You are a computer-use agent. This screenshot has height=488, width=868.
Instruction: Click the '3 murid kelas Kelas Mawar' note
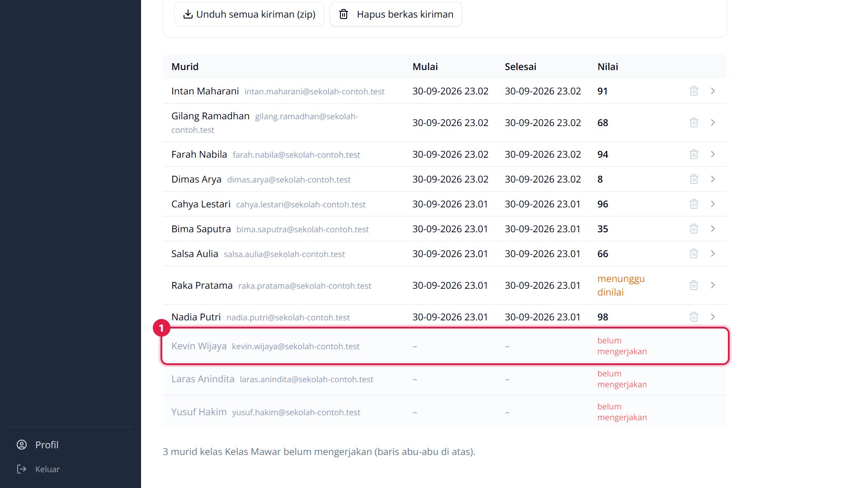pyautogui.click(x=319, y=451)
